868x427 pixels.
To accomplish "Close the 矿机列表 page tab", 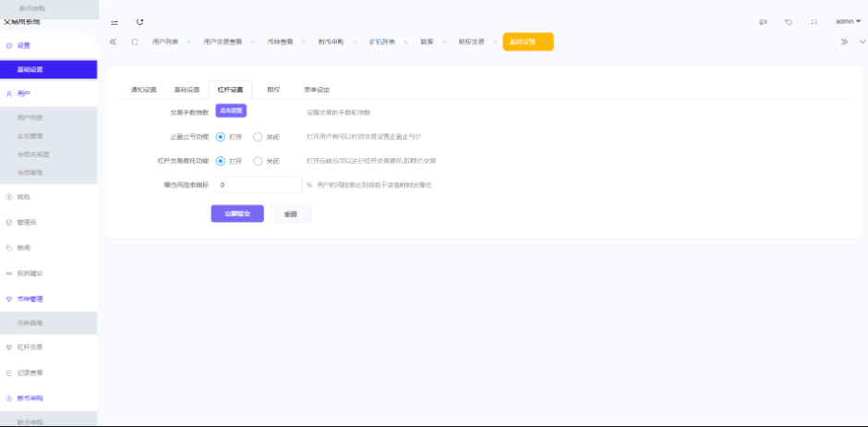I will click(405, 43).
